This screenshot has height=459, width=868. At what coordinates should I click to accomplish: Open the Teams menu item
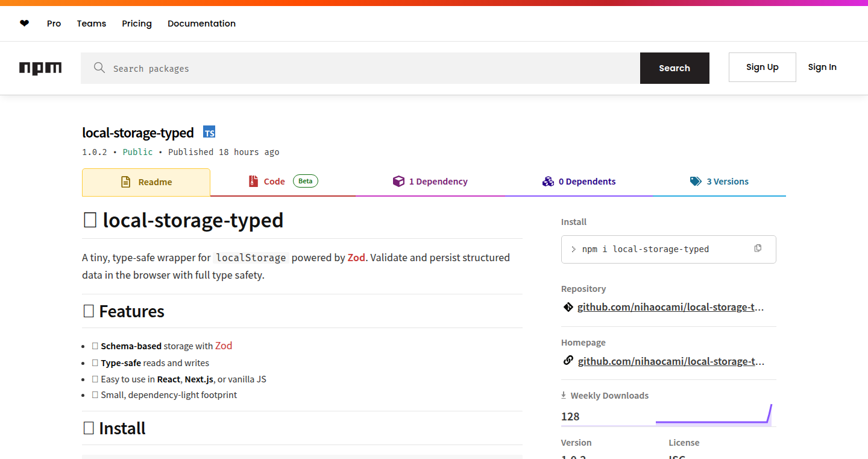point(92,24)
